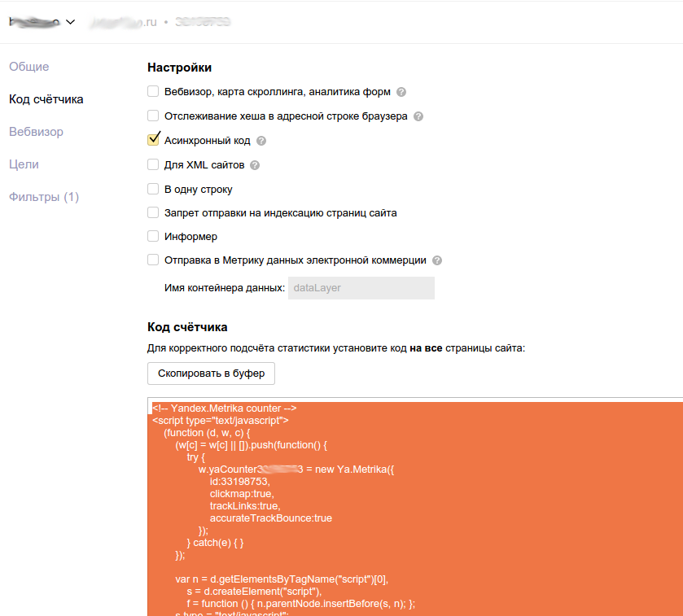Toggle Отслеживание хеша в адресной строке checkbox
Viewport: 683px width, 616px height.
point(153,116)
